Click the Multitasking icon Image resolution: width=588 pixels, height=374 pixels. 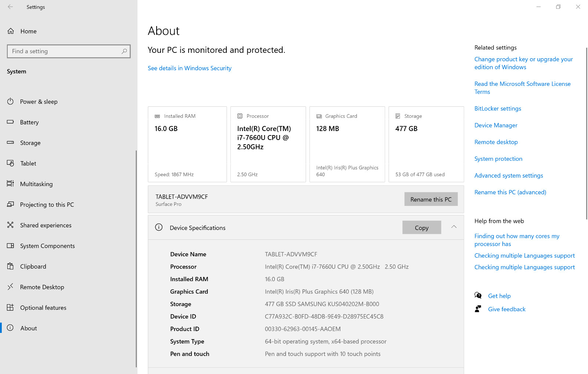[x=10, y=184]
